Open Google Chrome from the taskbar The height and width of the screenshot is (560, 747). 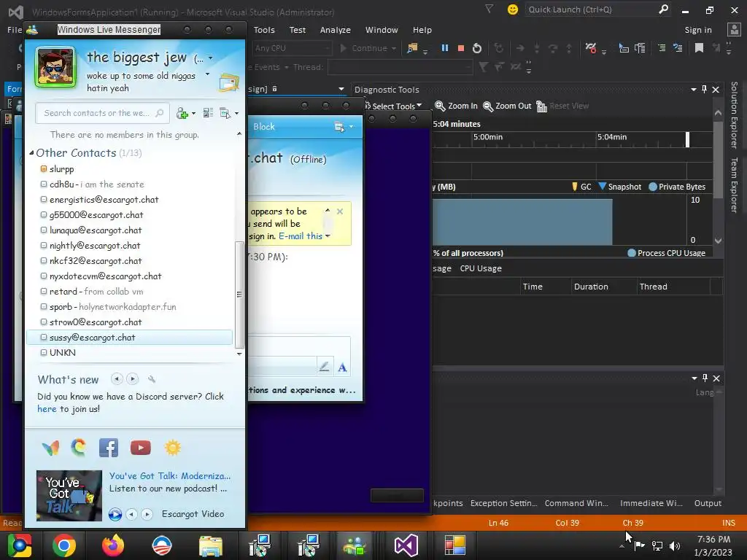pos(64,545)
